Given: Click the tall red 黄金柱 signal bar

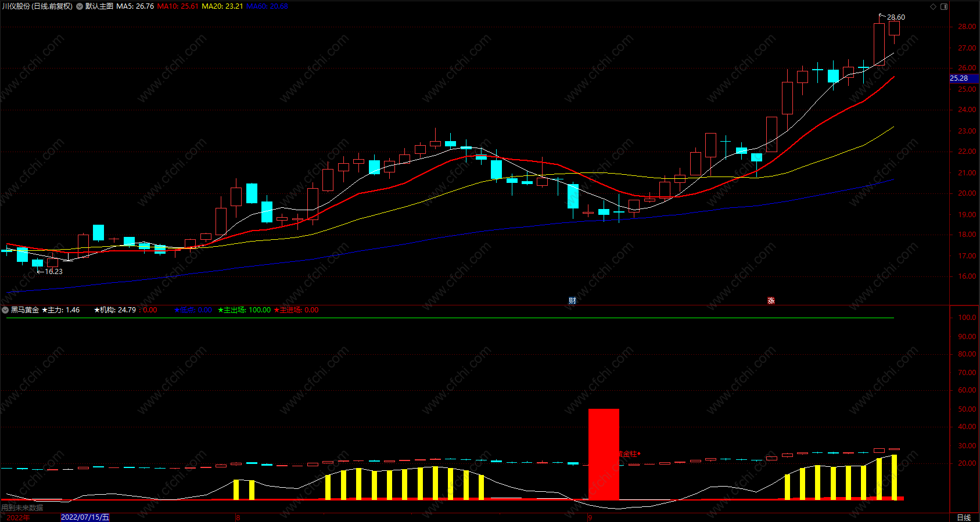Looking at the screenshot, I should [604, 454].
